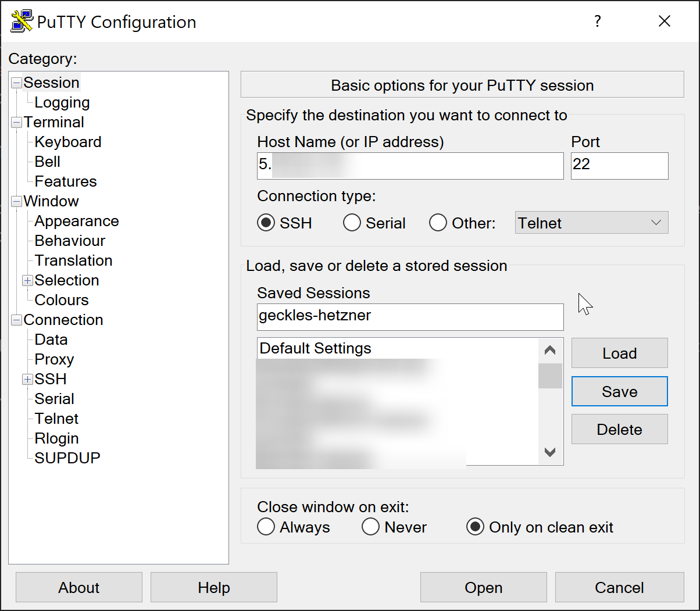The width and height of the screenshot is (700, 611).
Task: Click the Cancel button
Action: coord(620,587)
